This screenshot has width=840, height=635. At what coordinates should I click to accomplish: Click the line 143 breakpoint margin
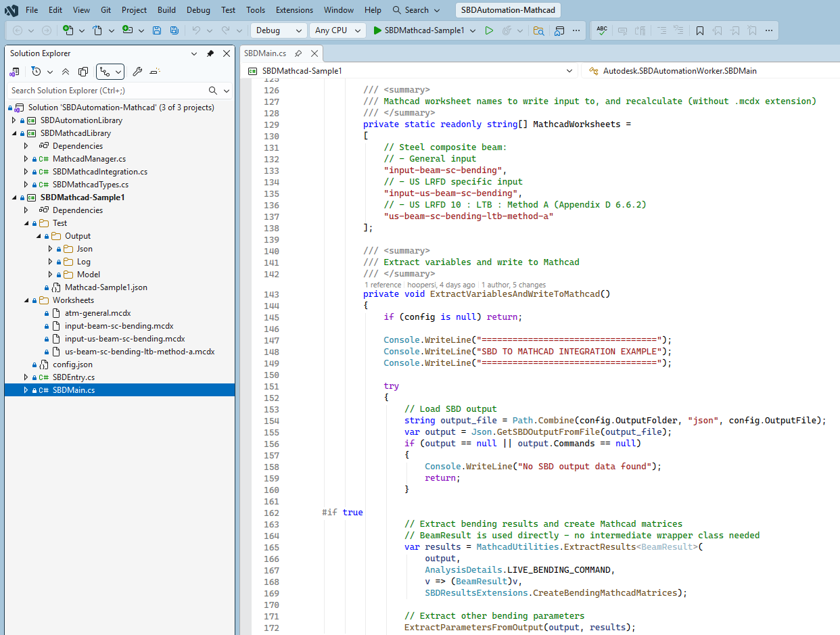[247, 293]
